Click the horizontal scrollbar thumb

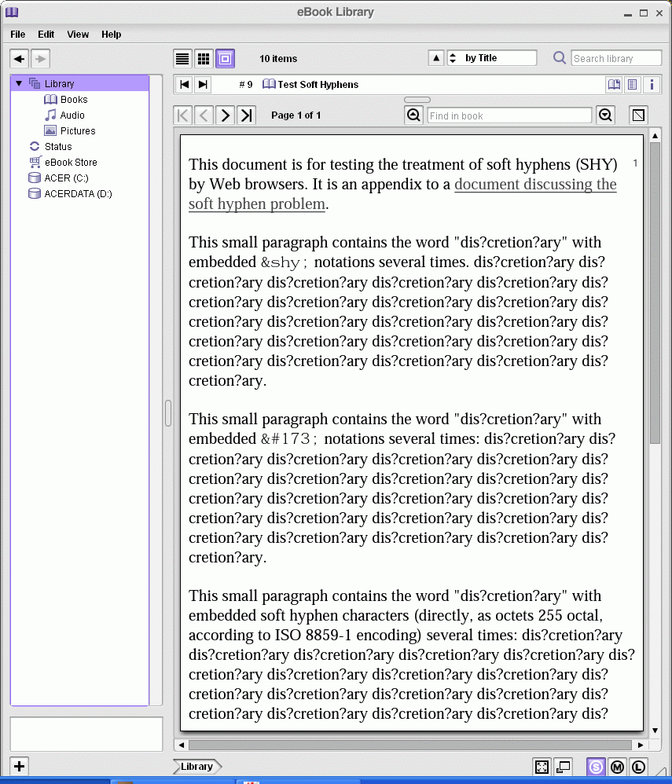click(x=410, y=745)
